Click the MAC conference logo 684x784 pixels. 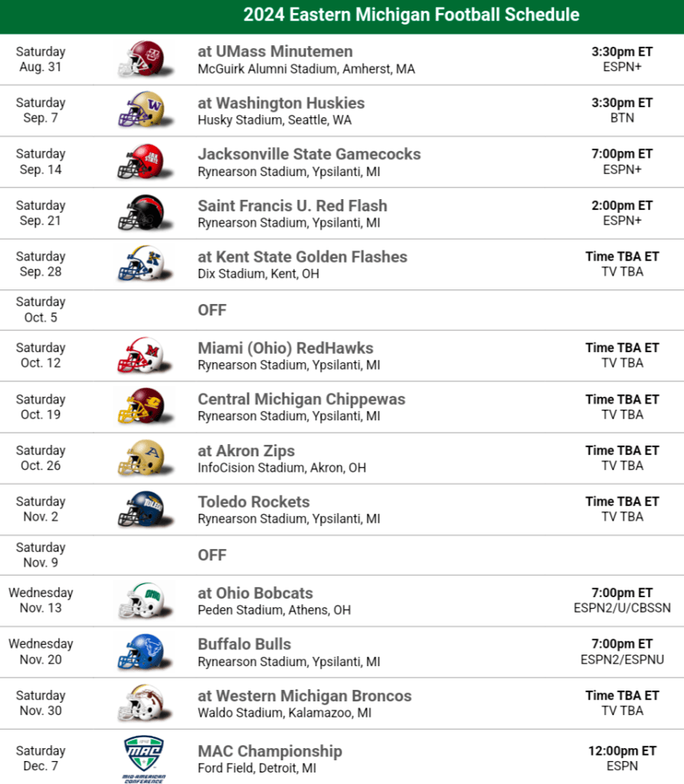pyautogui.click(x=143, y=756)
